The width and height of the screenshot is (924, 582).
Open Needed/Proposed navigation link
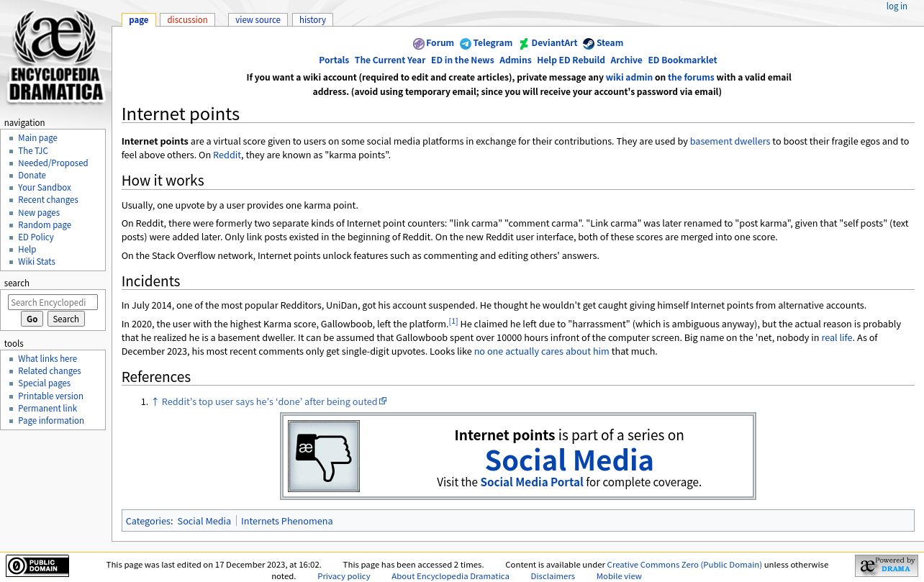click(x=53, y=163)
